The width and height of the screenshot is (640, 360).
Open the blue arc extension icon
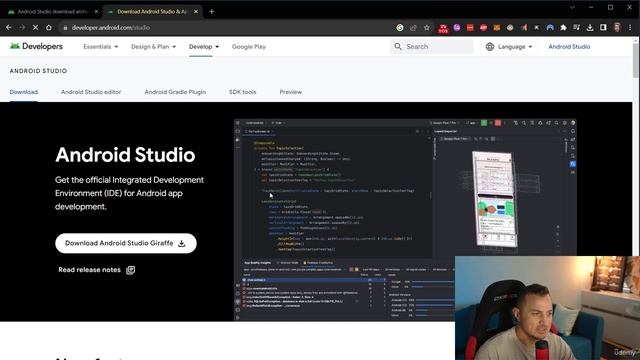[x=550, y=27]
